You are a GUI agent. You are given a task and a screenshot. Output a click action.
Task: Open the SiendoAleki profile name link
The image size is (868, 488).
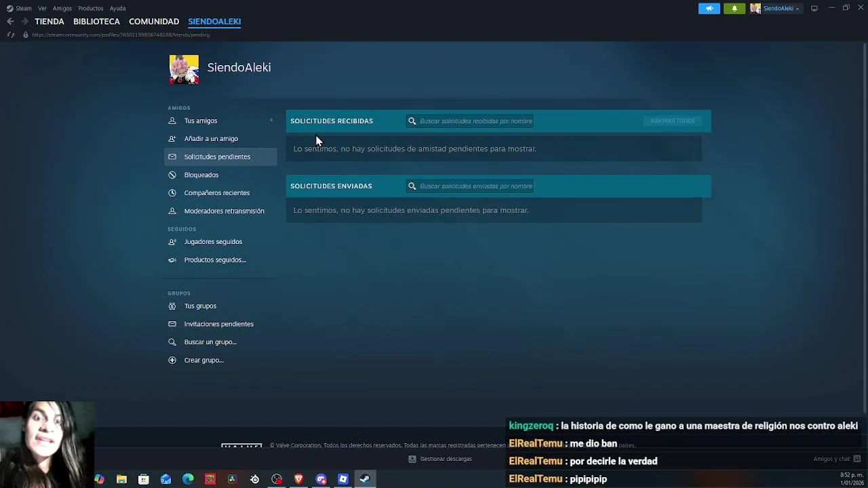(239, 67)
